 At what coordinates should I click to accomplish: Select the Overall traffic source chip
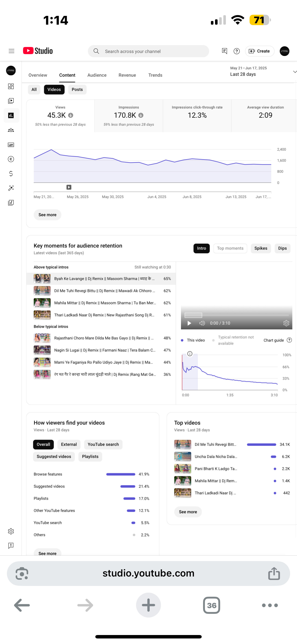43,444
